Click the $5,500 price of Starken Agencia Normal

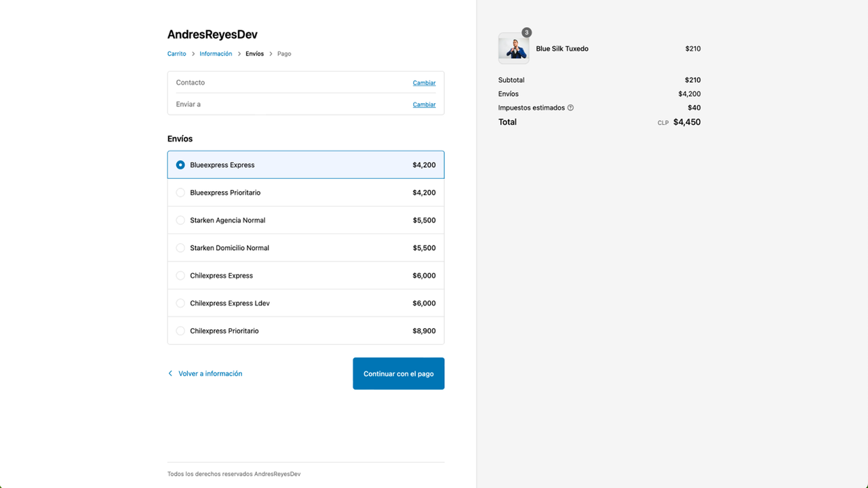[x=425, y=220]
